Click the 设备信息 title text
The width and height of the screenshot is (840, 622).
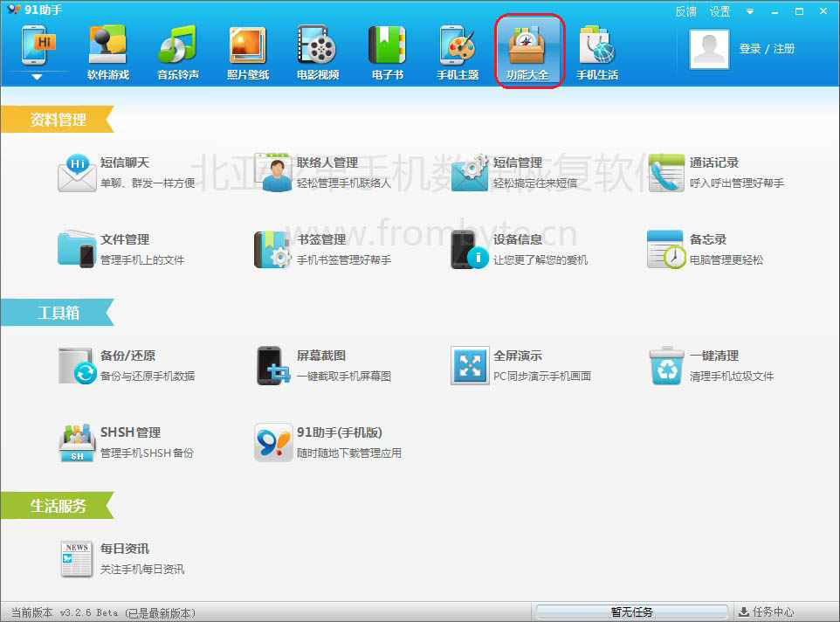coord(518,239)
